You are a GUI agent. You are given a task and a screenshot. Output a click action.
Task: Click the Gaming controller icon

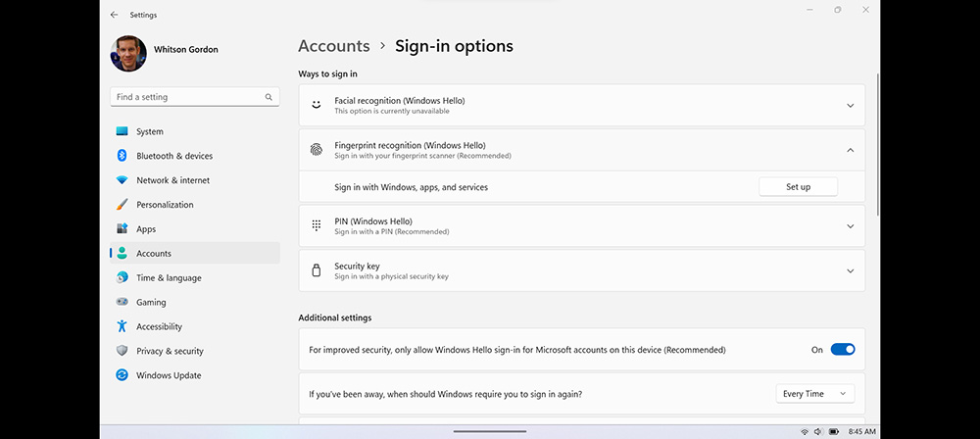(122, 303)
